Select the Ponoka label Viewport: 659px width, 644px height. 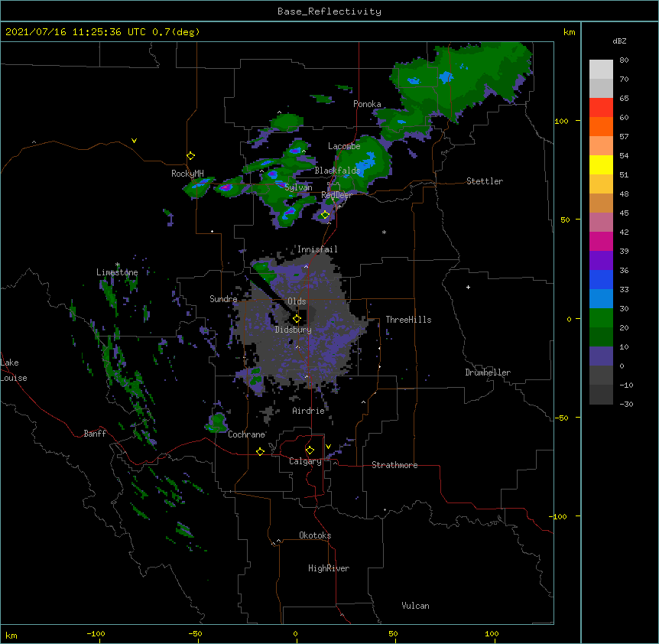367,104
